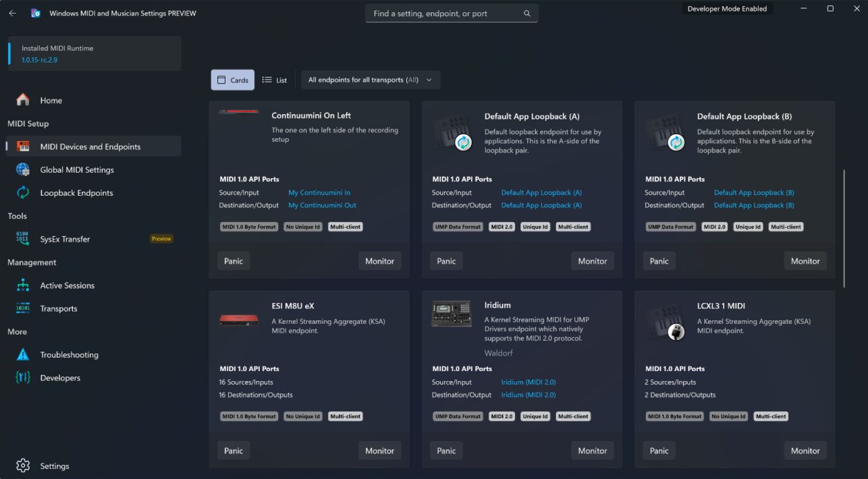The width and height of the screenshot is (868, 479).
Task: Click UMP Data Format tag on Iridium card
Action: click(x=458, y=416)
